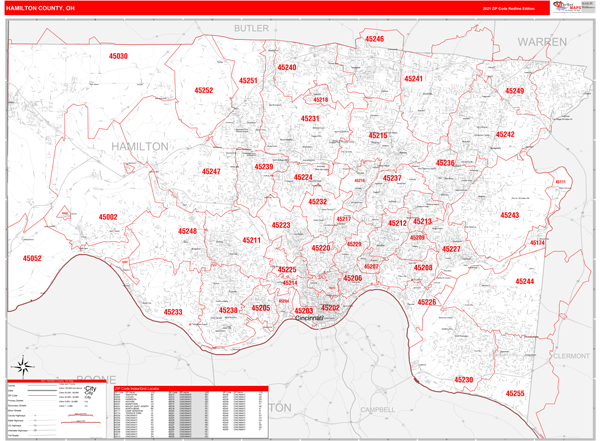Click ZIP code label 45213

point(422,222)
